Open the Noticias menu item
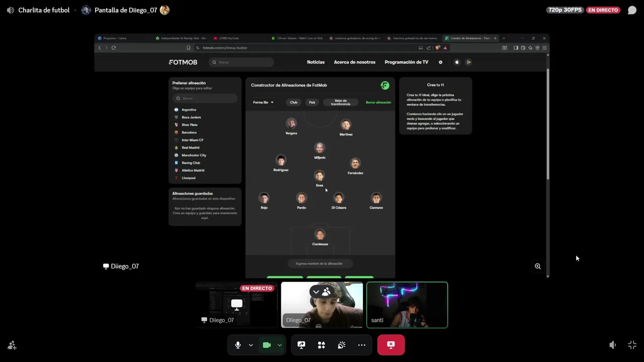644x362 pixels. point(316,62)
